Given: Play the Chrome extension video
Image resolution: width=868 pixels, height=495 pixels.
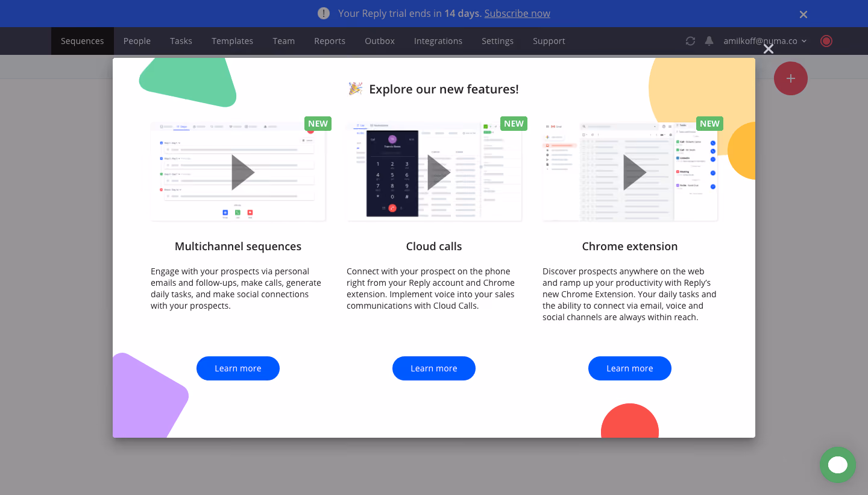Looking at the screenshot, I should pyautogui.click(x=635, y=172).
